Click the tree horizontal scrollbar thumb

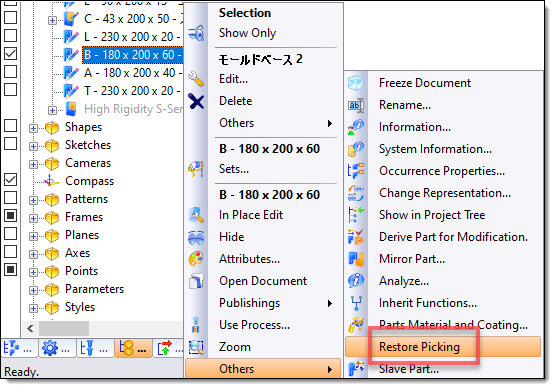point(64,328)
